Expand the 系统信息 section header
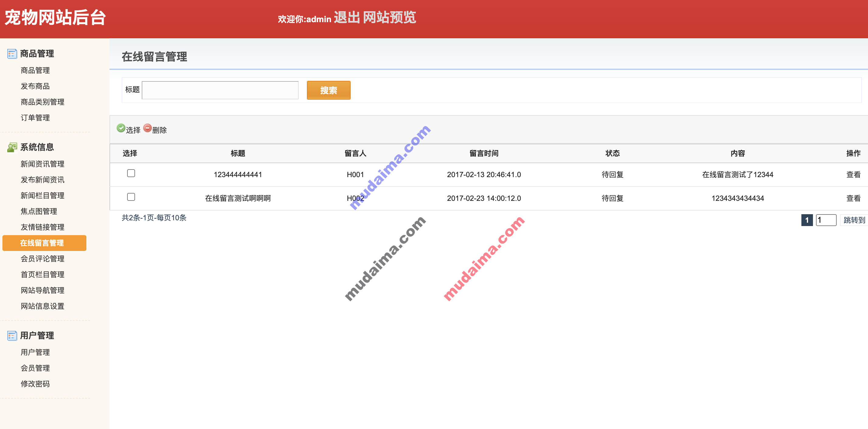868x429 pixels. tap(37, 147)
